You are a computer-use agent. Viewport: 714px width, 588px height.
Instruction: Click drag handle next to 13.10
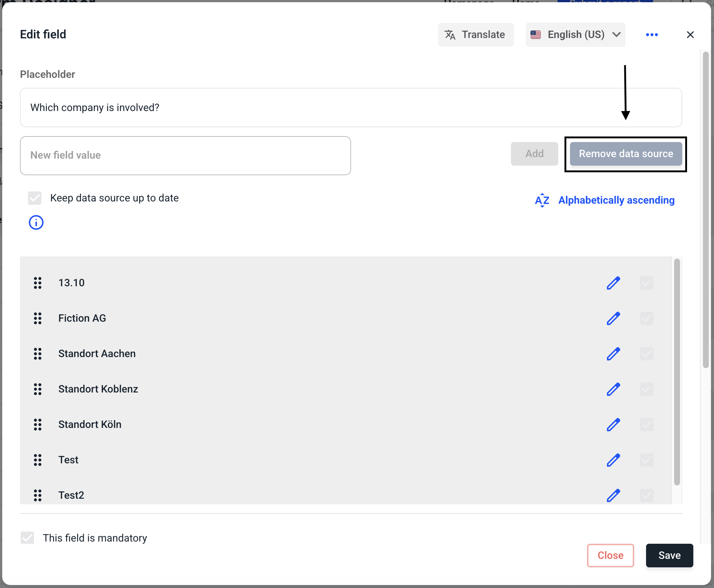(38, 283)
